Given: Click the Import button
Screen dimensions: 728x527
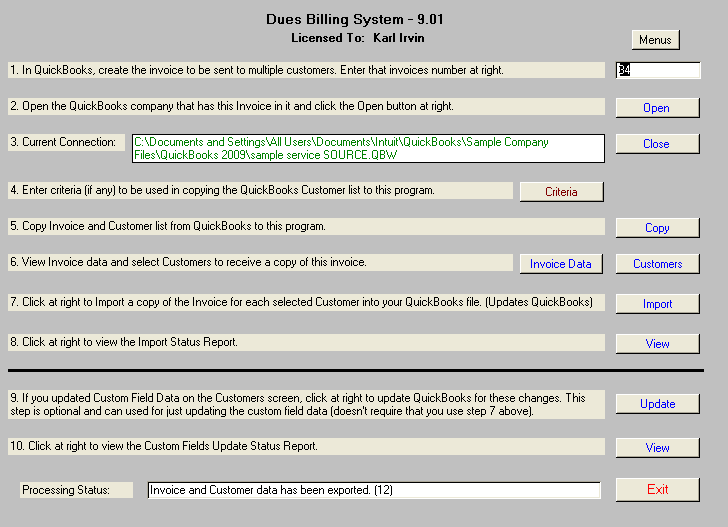Looking at the screenshot, I should (657, 304).
